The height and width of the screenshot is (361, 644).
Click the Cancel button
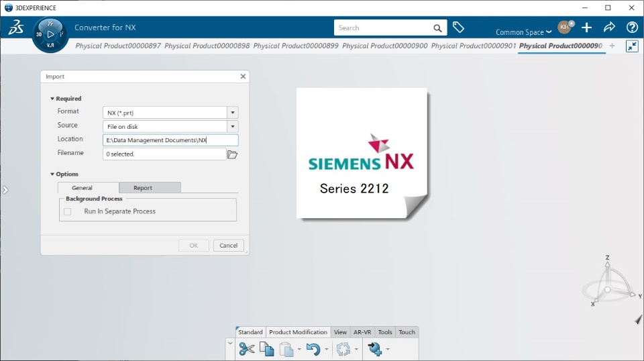tap(228, 245)
